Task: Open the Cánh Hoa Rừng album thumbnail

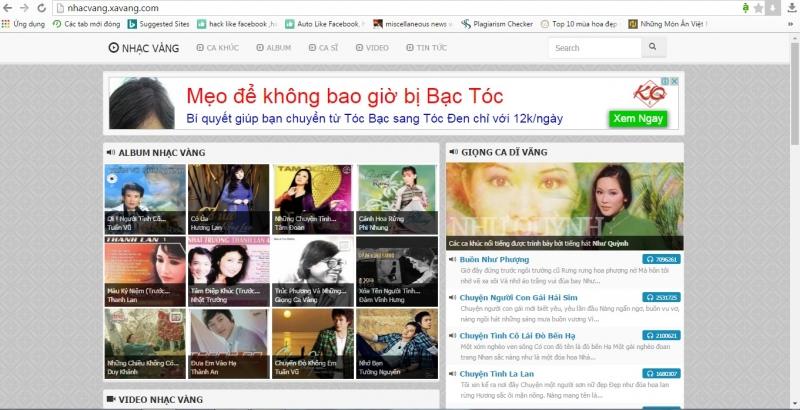Action: [x=397, y=198]
